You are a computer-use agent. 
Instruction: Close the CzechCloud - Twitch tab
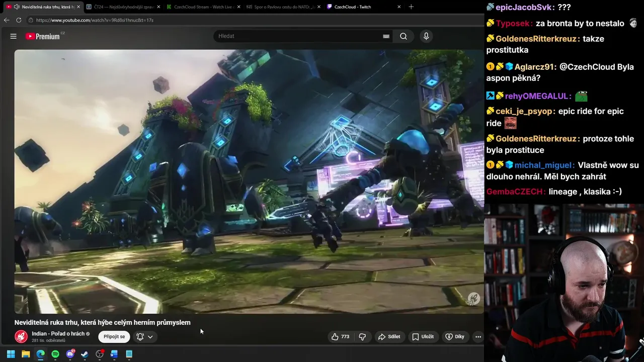399,7
